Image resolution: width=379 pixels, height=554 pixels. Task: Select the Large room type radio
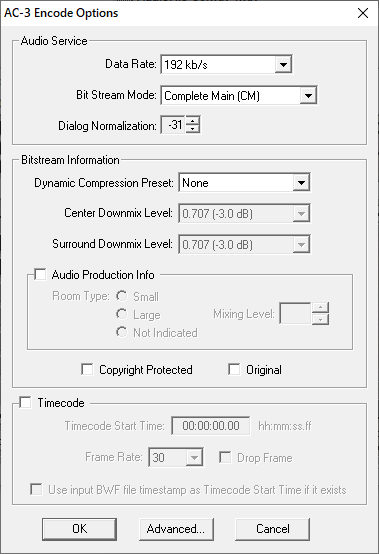[x=122, y=314]
